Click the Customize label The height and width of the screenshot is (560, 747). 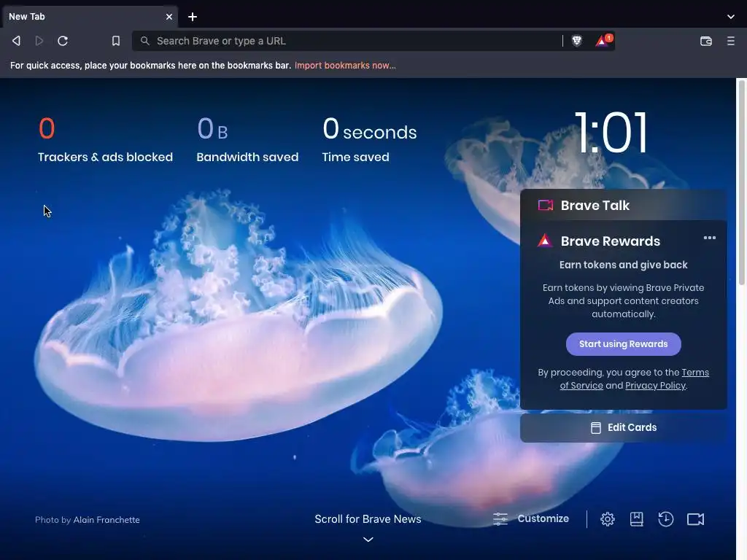(x=543, y=518)
